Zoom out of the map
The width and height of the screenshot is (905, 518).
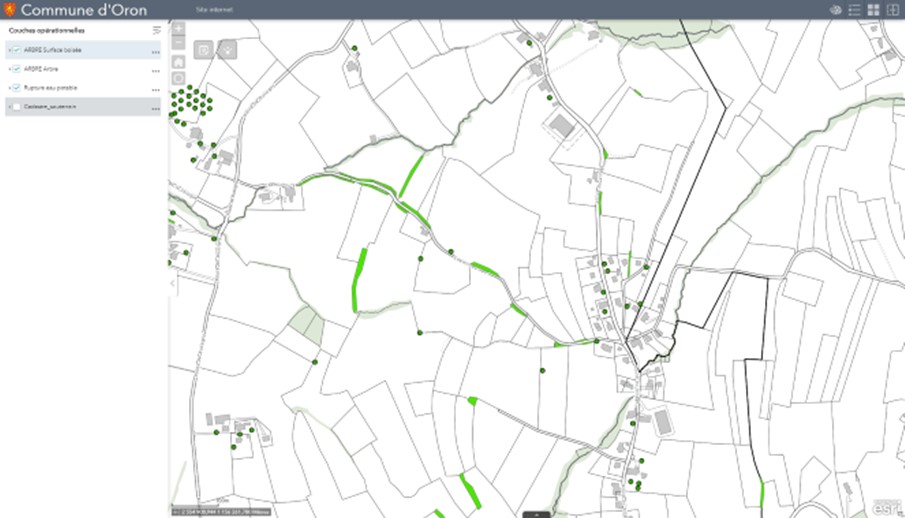179,44
